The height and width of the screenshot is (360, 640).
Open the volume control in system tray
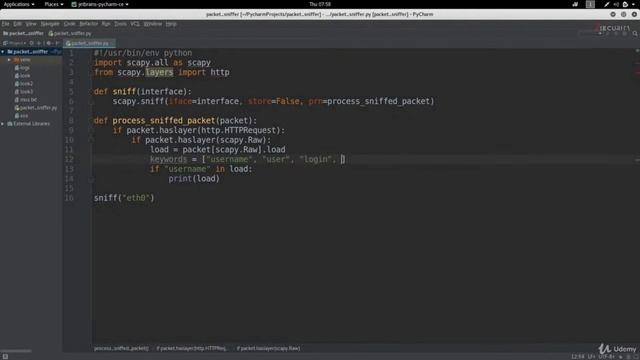tap(616, 4)
